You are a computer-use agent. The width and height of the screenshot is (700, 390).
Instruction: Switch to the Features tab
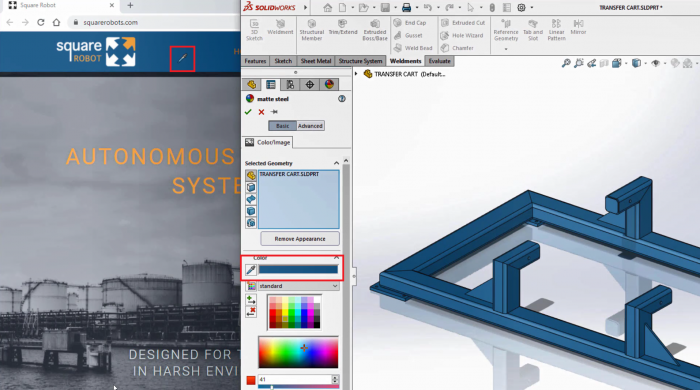coord(255,61)
